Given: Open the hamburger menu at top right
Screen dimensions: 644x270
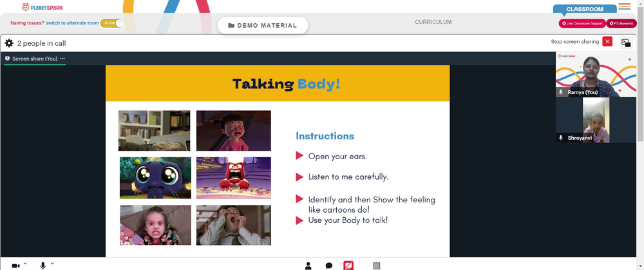Looking at the screenshot, I should 624,6.
